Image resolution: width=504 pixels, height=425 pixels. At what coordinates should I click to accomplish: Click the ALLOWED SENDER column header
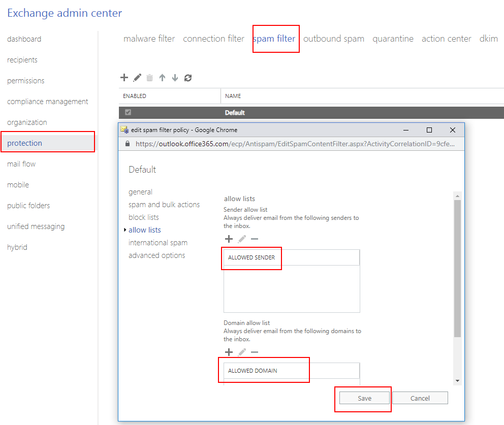click(292, 257)
